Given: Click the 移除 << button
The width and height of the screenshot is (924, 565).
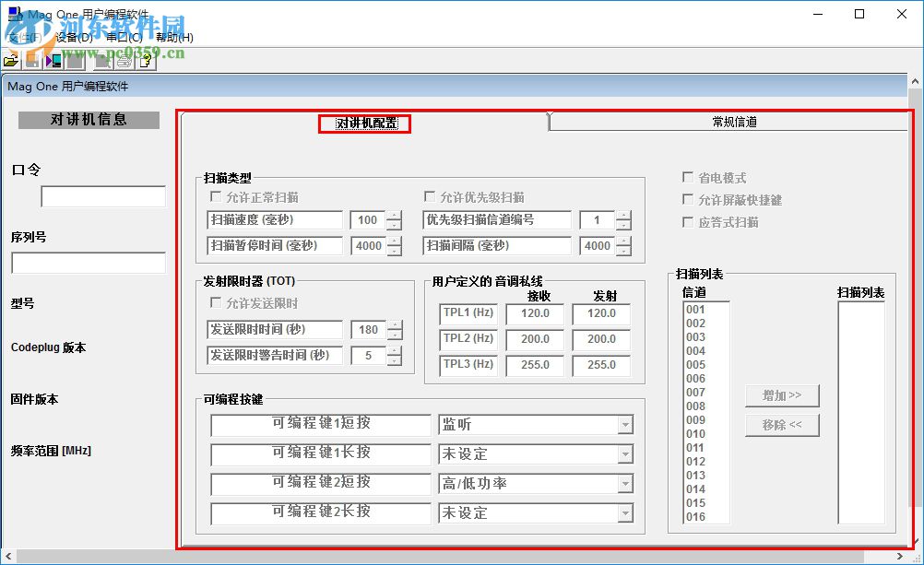Looking at the screenshot, I should [782, 425].
